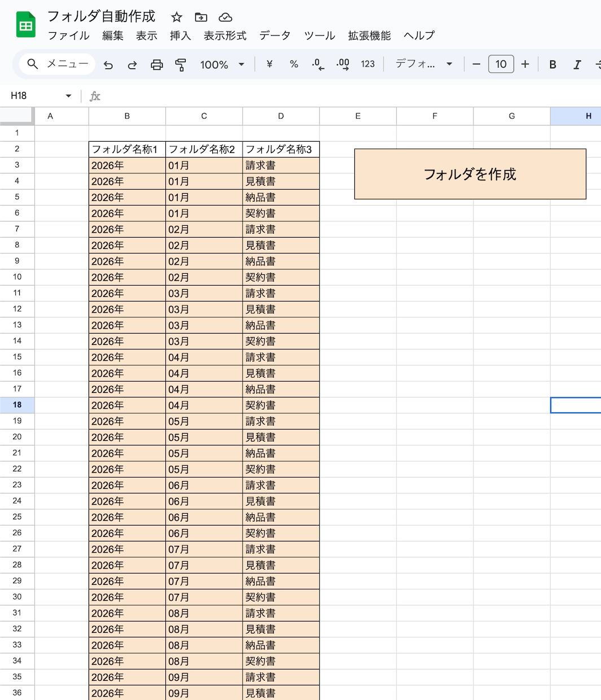Open the 挿入 menu
Image resolution: width=601 pixels, height=700 pixels.
(181, 36)
